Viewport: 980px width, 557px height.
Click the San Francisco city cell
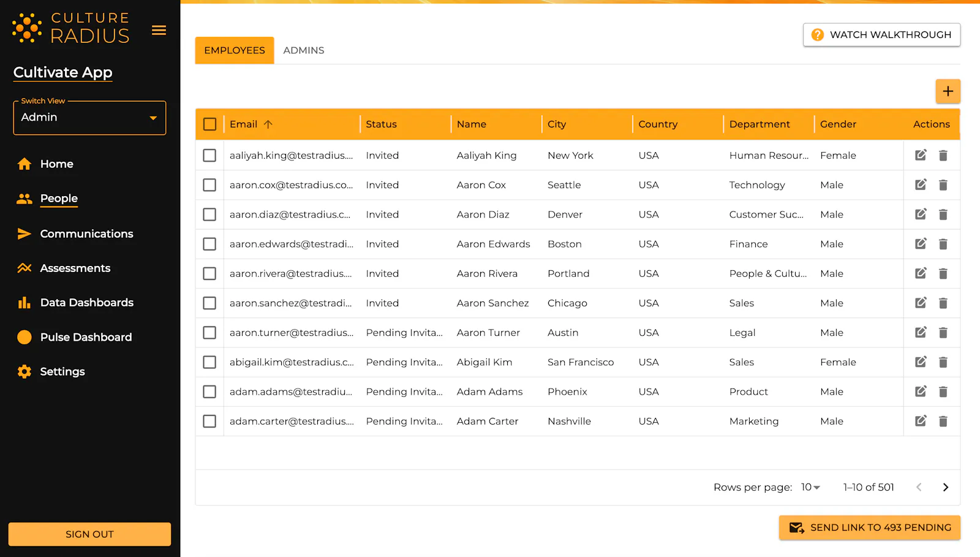pyautogui.click(x=581, y=362)
